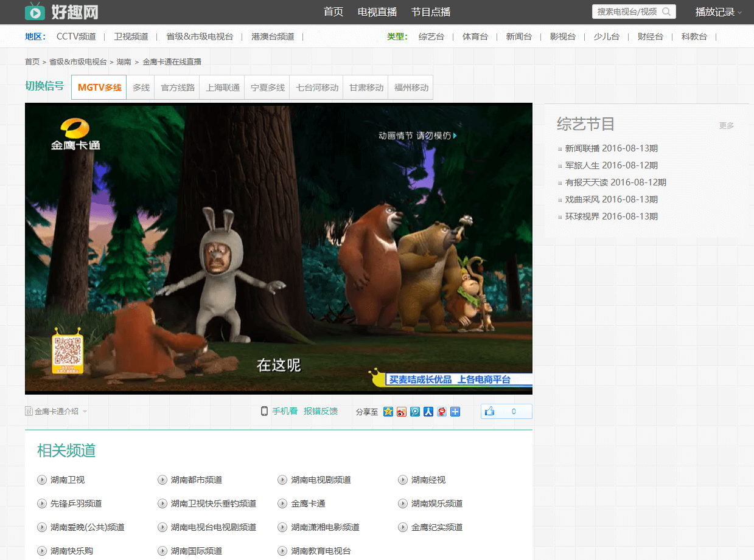This screenshot has height=560, width=754.
Task: Open 环球视界 2016-08-13期
Action: pos(612,216)
